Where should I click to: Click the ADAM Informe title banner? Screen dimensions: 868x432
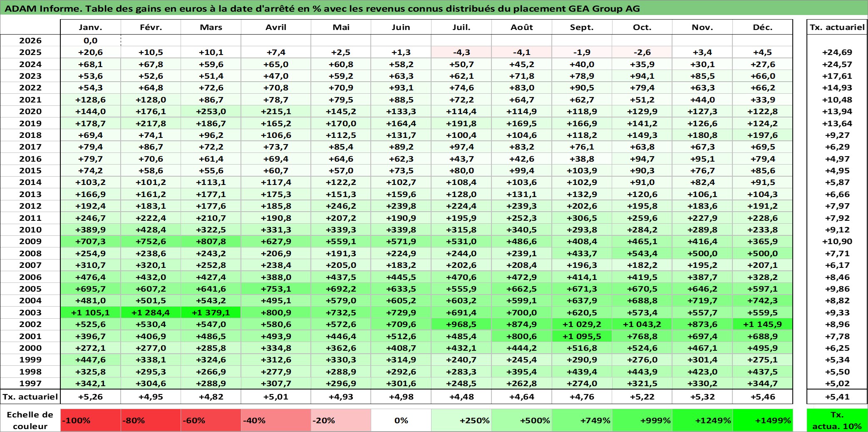click(434, 8)
